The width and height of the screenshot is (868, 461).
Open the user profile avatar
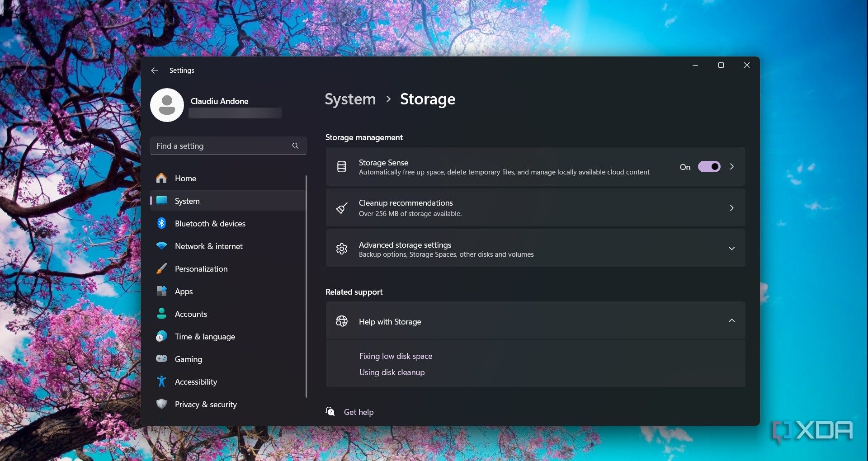click(x=167, y=105)
